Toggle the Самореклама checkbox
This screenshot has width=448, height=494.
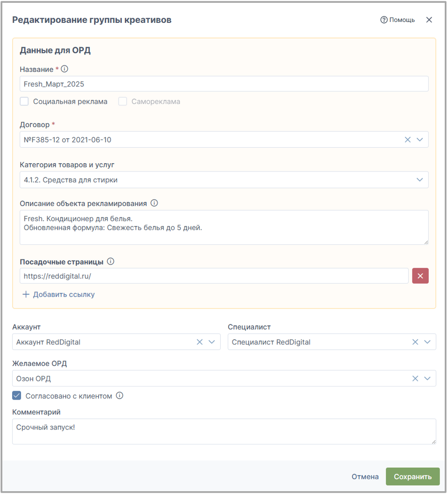(x=123, y=101)
